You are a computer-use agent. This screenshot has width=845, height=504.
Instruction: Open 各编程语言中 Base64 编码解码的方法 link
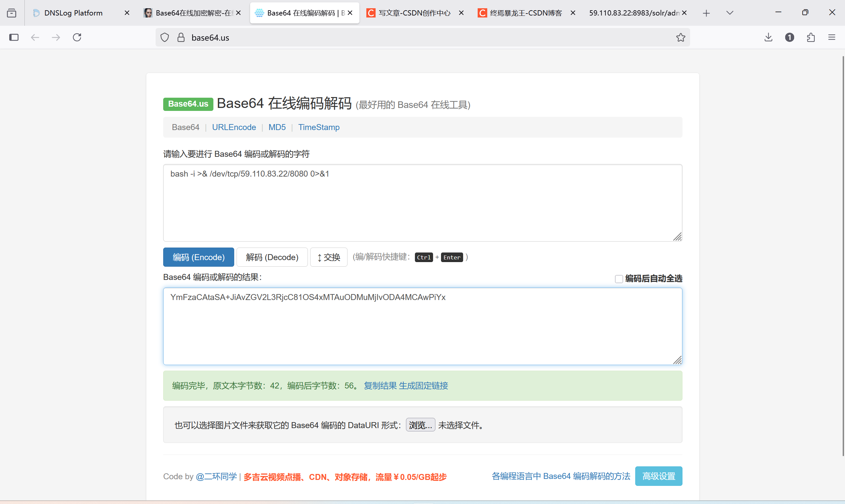(x=561, y=476)
